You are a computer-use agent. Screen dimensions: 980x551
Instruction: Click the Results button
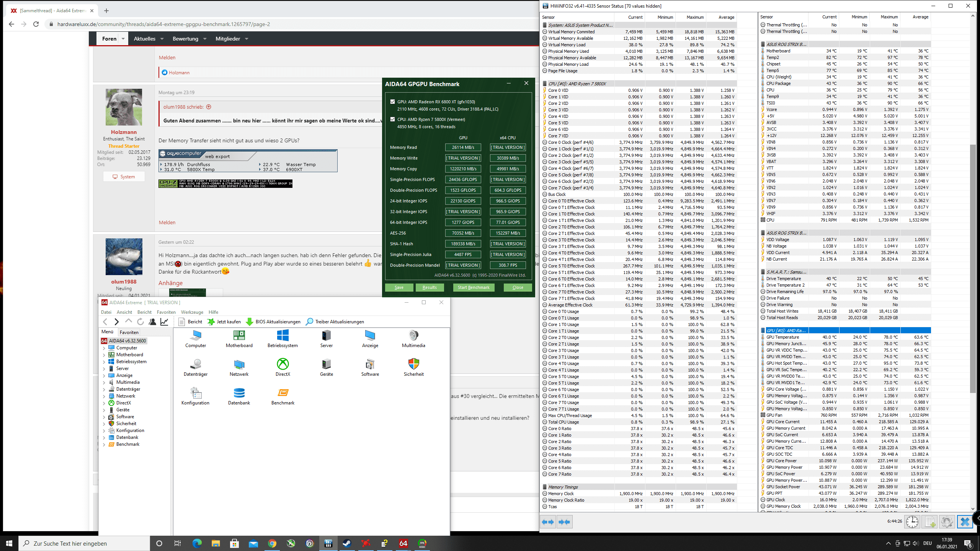click(x=430, y=287)
